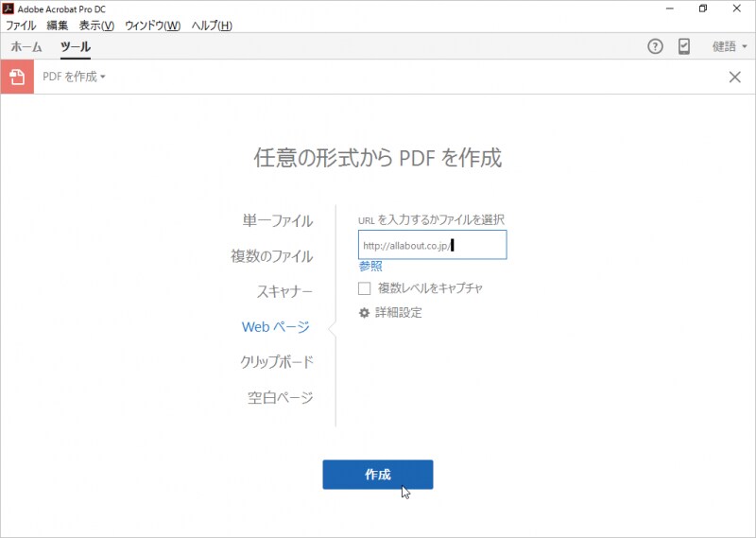Choose the 単一ファイル option

tap(278, 220)
